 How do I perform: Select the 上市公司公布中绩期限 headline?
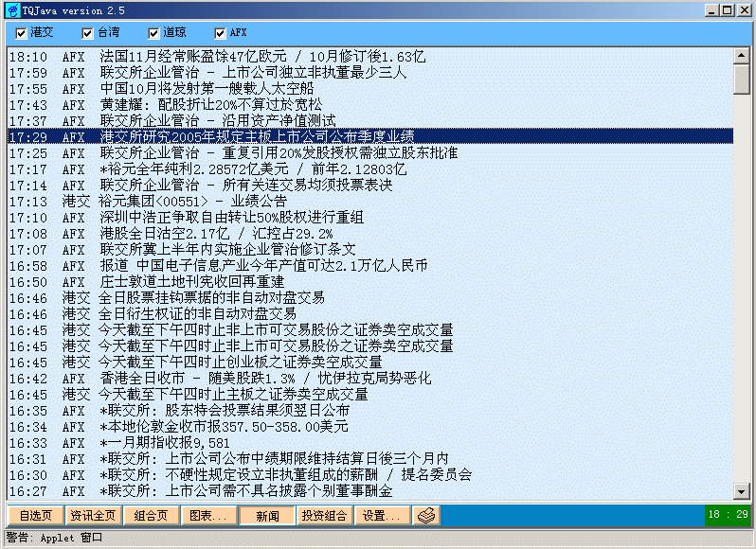(x=370, y=459)
